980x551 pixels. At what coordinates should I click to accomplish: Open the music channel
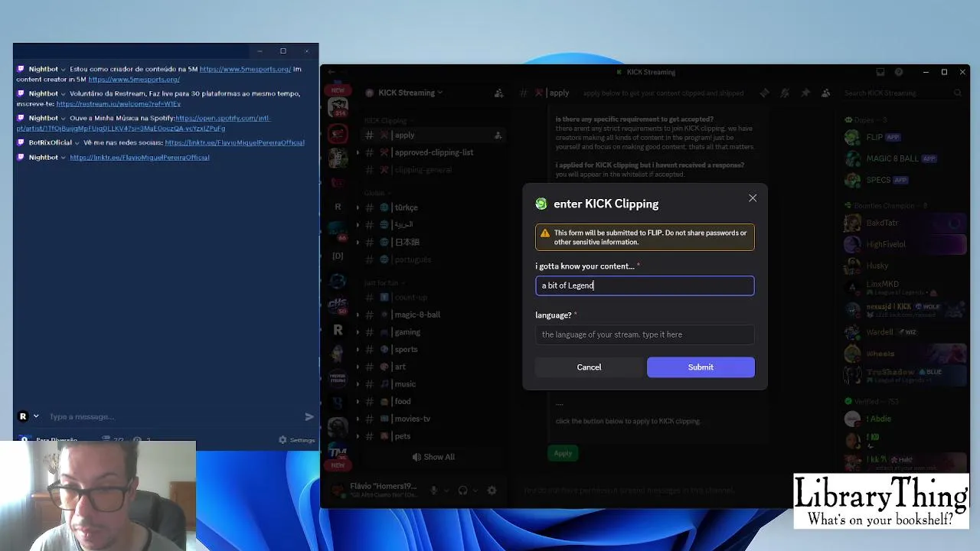404,384
